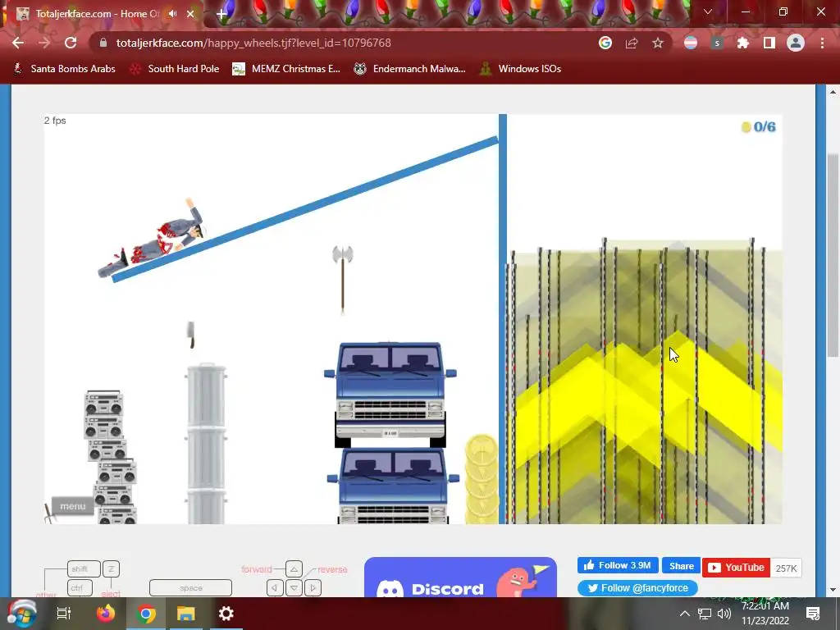Click the Facebook Share button

click(682, 566)
